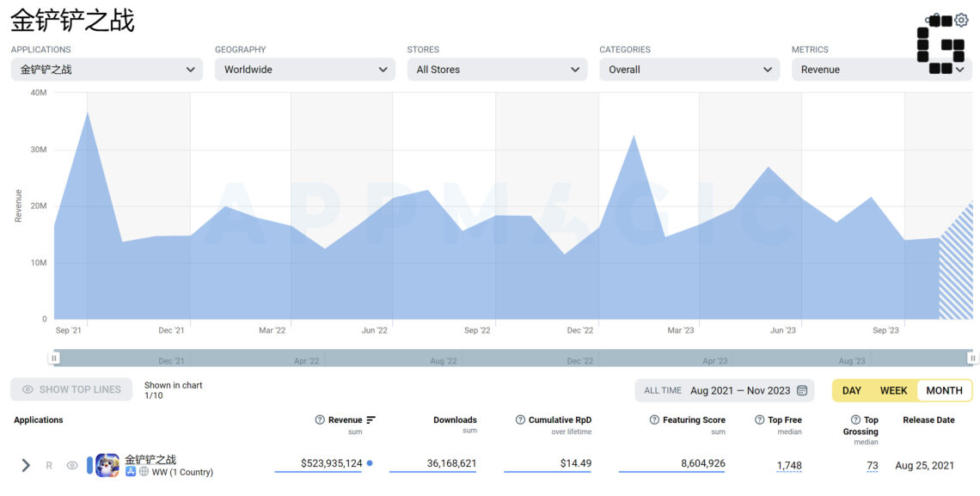The image size is (980, 496).
Task: Open the Geography Worldwide dropdown
Action: pos(305,70)
